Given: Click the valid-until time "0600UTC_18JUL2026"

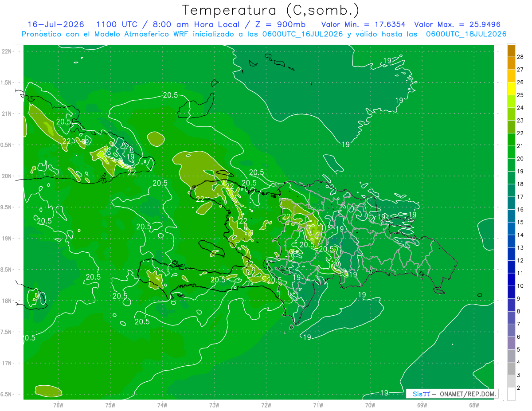Looking at the screenshot, I should [x=466, y=34].
